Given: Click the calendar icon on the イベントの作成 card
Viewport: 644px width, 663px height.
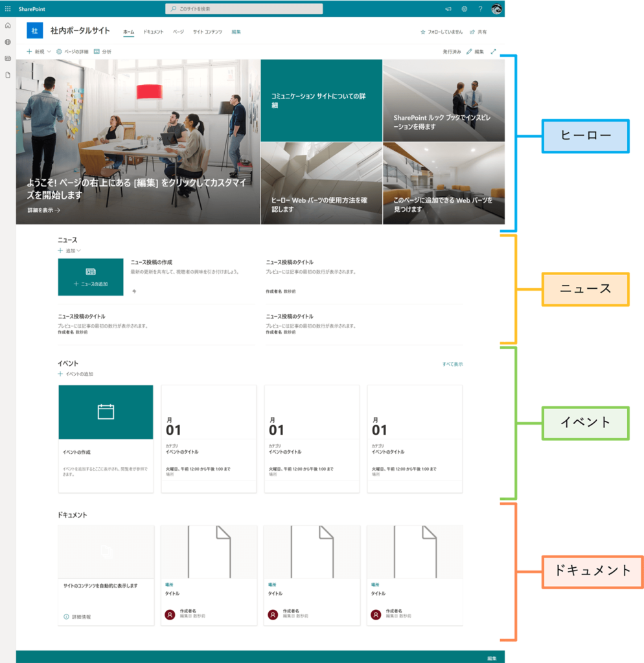Looking at the screenshot, I should (106, 411).
